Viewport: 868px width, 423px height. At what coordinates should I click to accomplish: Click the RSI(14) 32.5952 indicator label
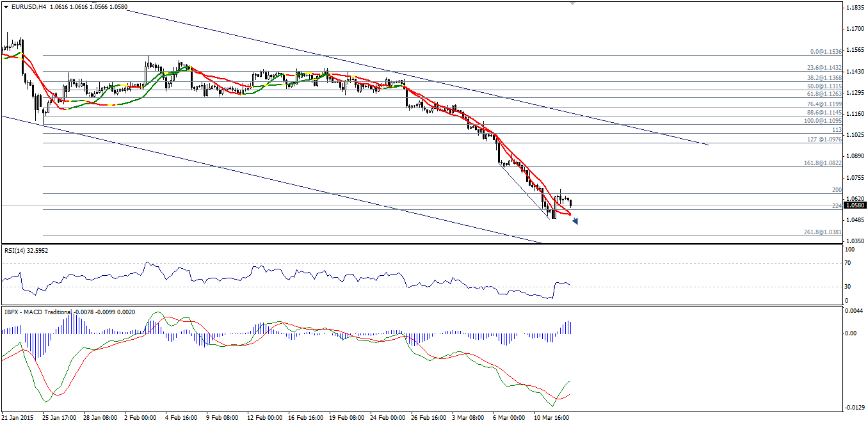(x=26, y=250)
